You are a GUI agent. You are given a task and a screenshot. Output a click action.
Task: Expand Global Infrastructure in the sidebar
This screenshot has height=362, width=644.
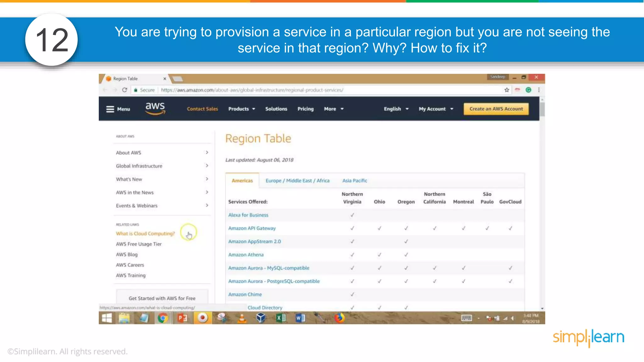(x=162, y=166)
